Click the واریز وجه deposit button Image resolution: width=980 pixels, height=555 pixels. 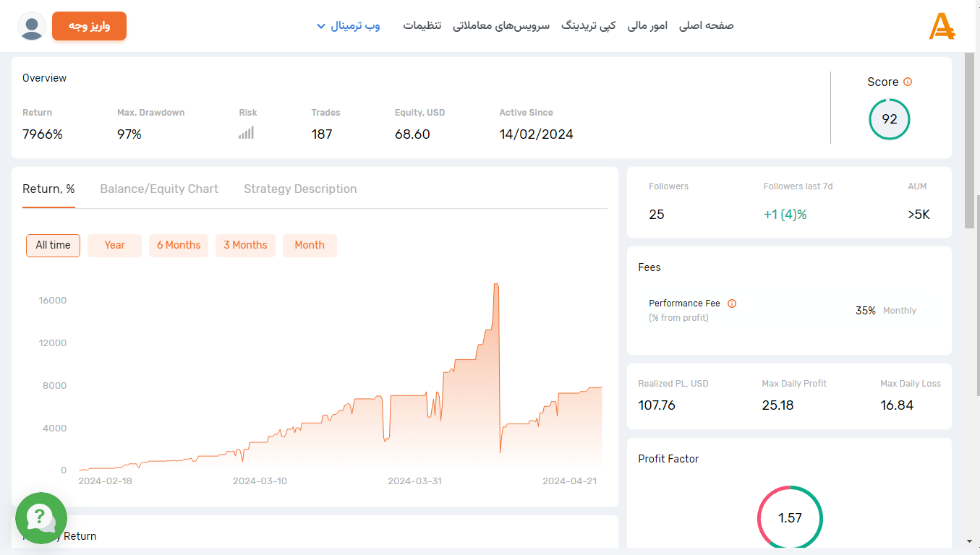89,25
